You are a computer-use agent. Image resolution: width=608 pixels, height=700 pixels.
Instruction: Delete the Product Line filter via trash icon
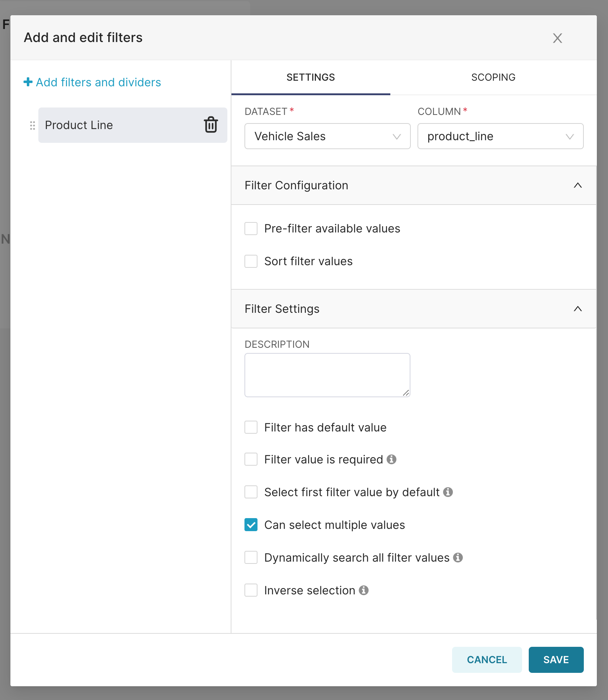(x=211, y=125)
